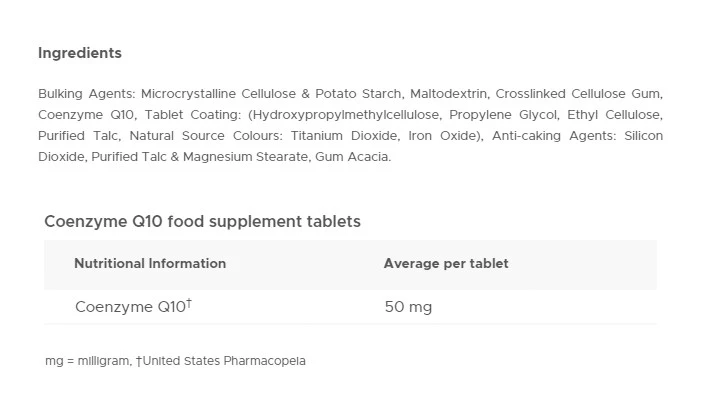This screenshot has width=707, height=404.
Task: Click the word Maltodextrin
Action: 434,94
